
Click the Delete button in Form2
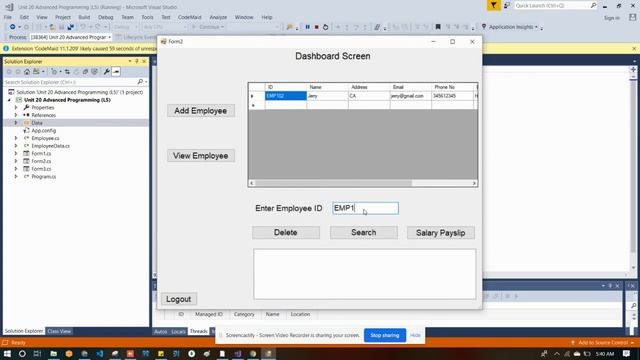pyautogui.click(x=286, y=232)
